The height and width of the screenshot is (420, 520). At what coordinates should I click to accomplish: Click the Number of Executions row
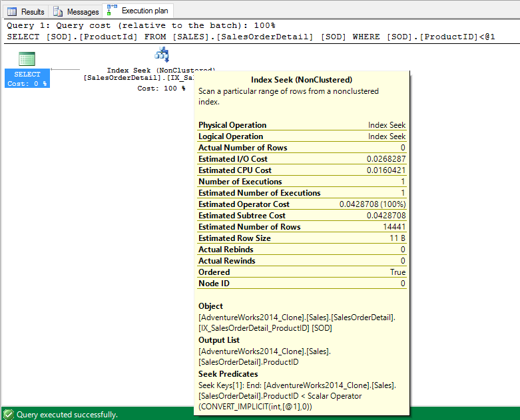[302, 181]
